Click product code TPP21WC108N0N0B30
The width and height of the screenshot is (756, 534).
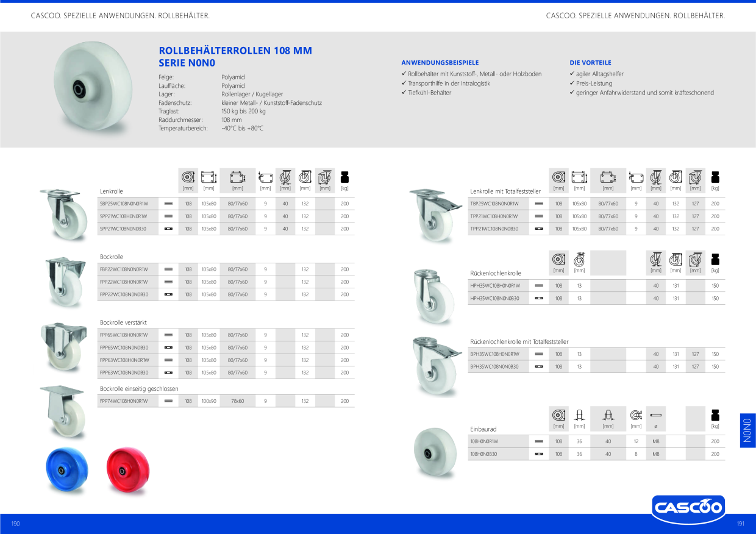pos(494,229)
